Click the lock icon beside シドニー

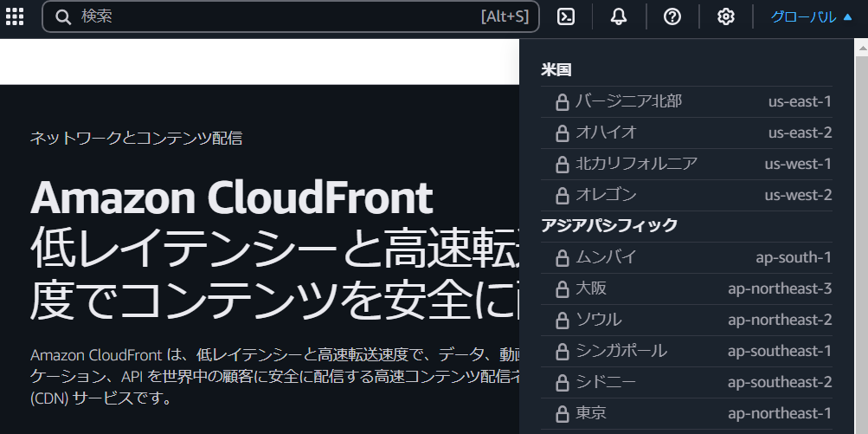pos(562,382)
